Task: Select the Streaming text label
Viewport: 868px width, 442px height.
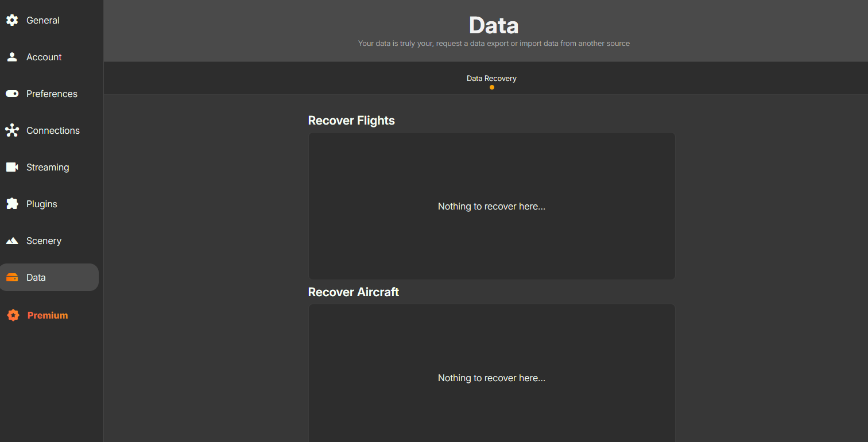Action: (48, 167)
